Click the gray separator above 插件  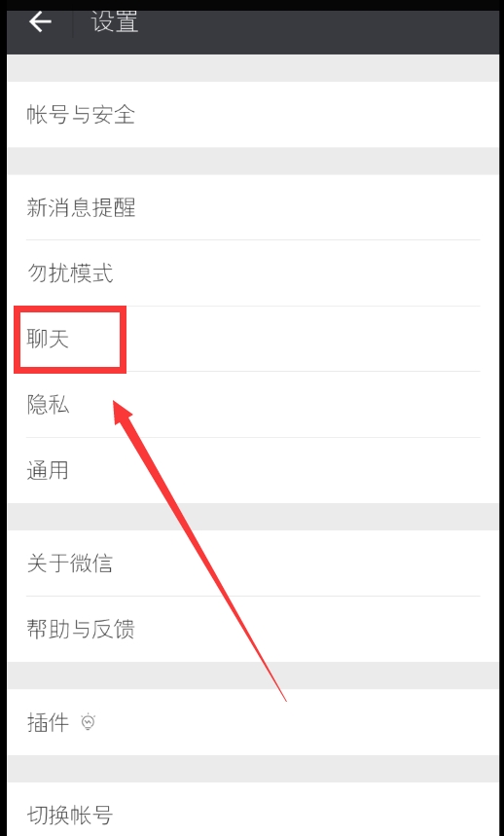click(x=253, y=675)
